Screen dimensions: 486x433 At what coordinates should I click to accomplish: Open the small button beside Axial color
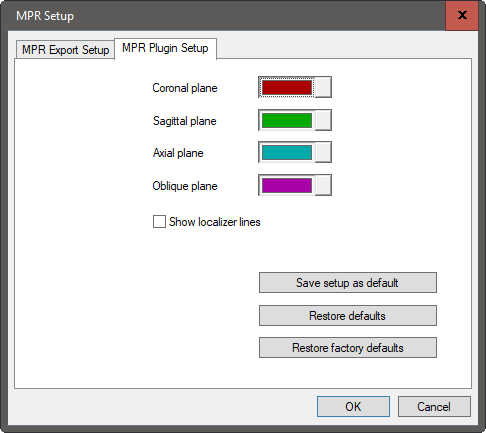pyautogui.click(x=323, y=152)
